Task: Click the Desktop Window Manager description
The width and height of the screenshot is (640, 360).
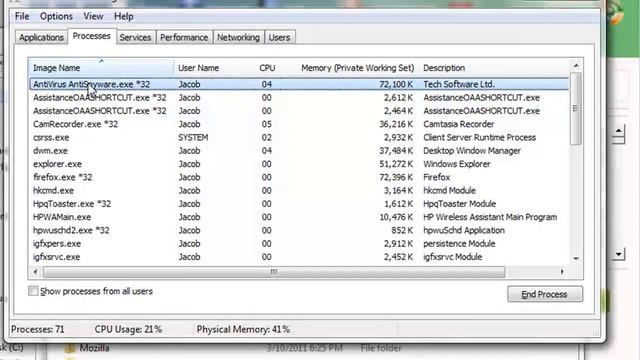Action: coord(472,151)
